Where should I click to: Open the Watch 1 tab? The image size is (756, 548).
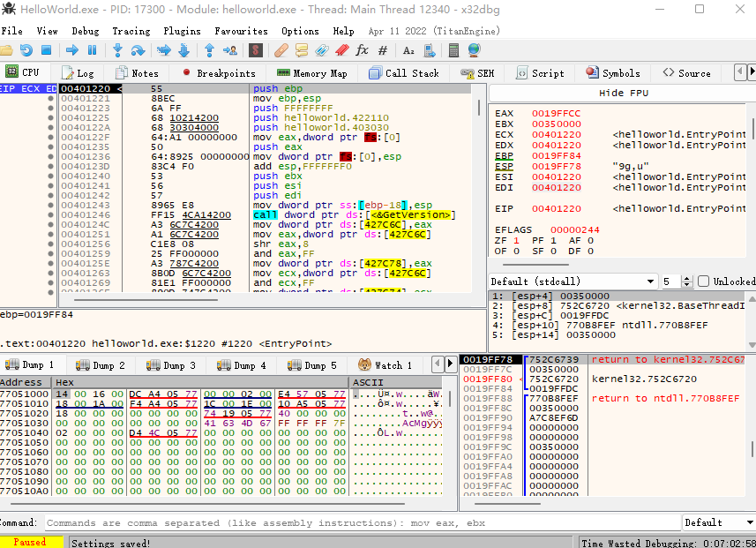pyautogui.click(x=385, y=365)
